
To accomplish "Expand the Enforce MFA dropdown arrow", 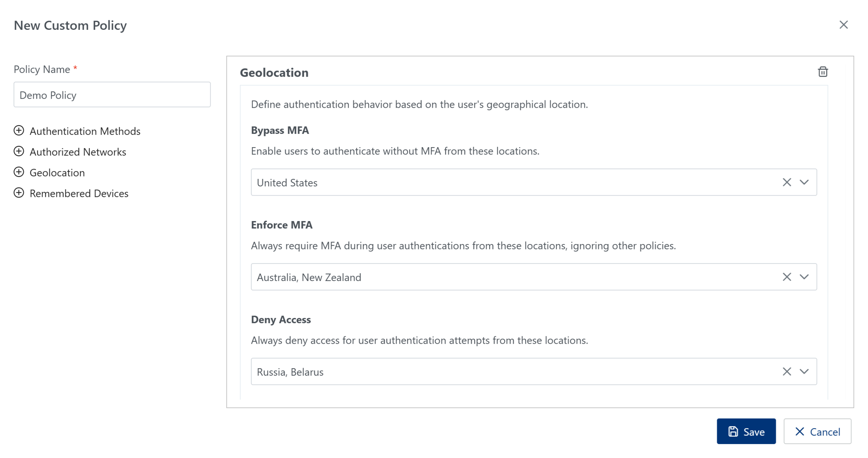I will click(804, 277).
